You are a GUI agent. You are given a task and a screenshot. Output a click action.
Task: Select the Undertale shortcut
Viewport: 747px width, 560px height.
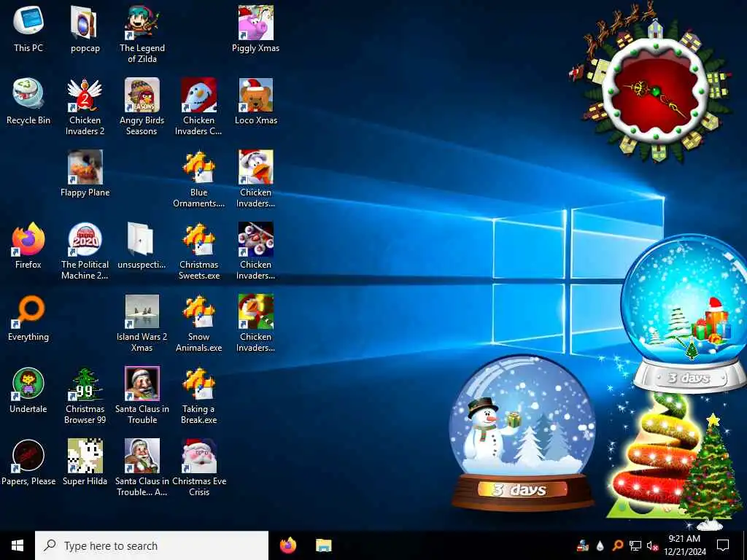tap(28, 391)
